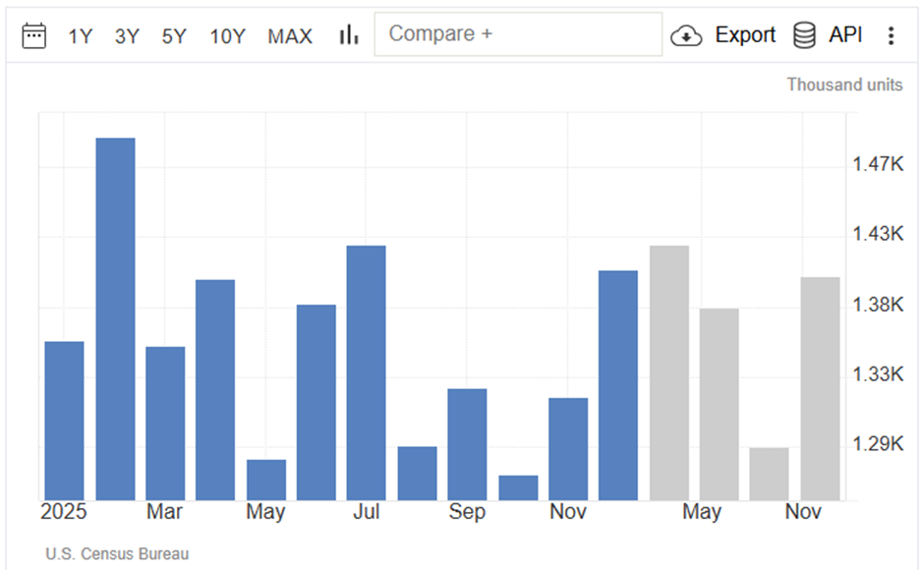Click the 1.38K axis value
Image resolution: width=924 pixels, height=570 pixels.
tap(878, 305)
